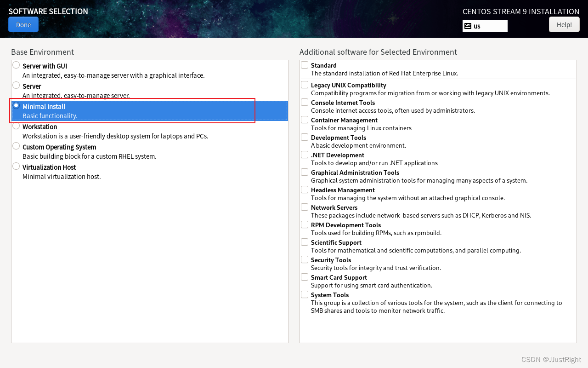Click the keyboard layout icon
588x368 pixels.
click(x=468, y=26)
